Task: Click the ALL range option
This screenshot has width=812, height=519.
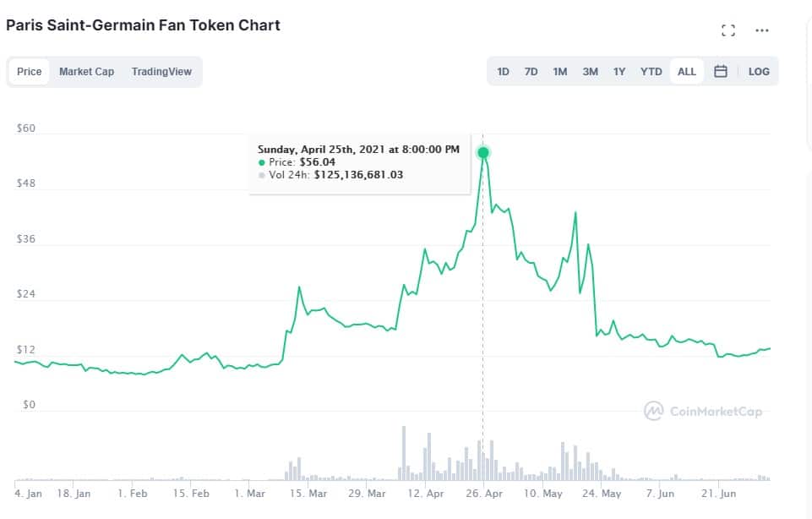Action: (685, 72)
